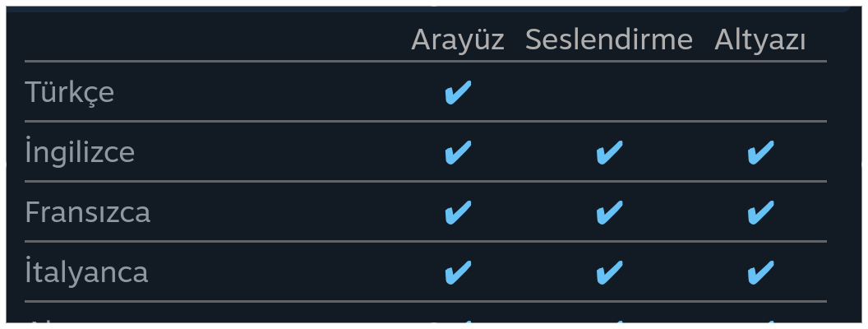Click İtalyanca Arayüz checkmark
This screenshot has height=329, width=868.
pos(458,272)
